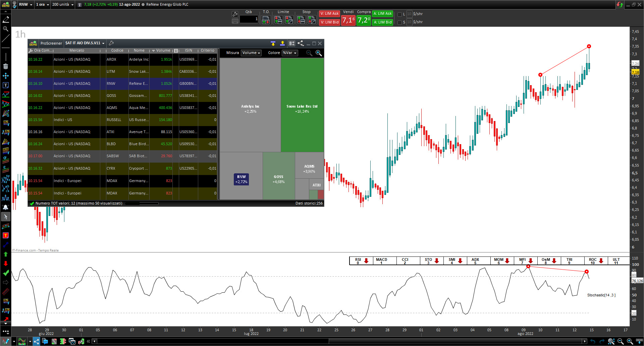Select the cursor pointer tool

6,217
